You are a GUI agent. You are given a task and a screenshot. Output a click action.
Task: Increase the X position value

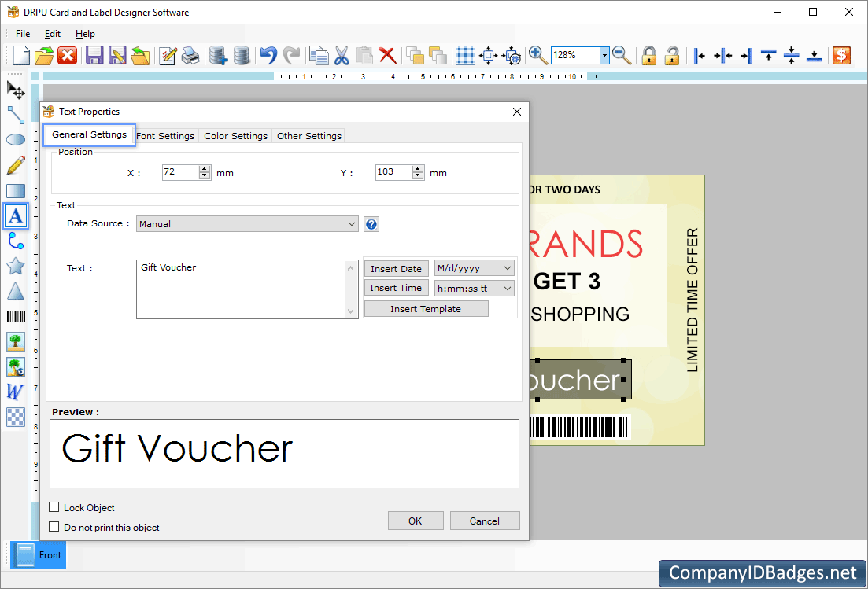205,169
